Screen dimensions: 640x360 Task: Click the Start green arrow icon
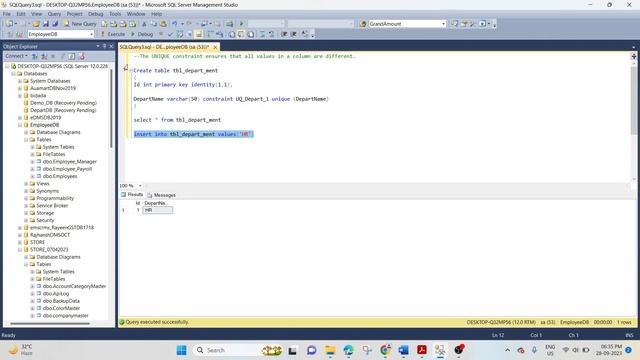point(241,24)
